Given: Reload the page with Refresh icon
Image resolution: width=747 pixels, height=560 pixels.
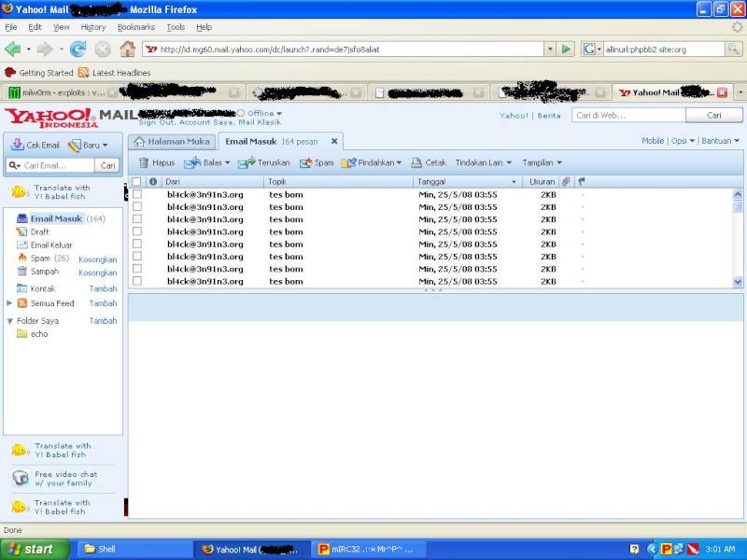Looking at the screenshot, I should click(78, 49).
